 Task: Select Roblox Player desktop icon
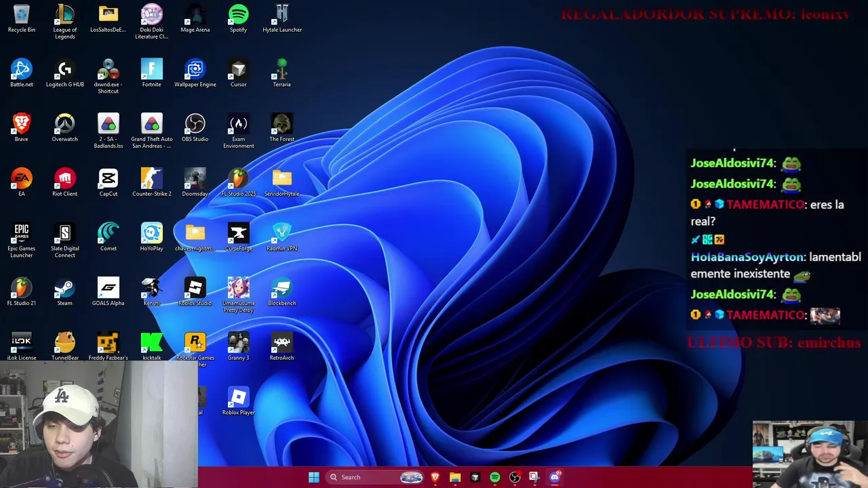pyautogui.click(x=239, y=401)
